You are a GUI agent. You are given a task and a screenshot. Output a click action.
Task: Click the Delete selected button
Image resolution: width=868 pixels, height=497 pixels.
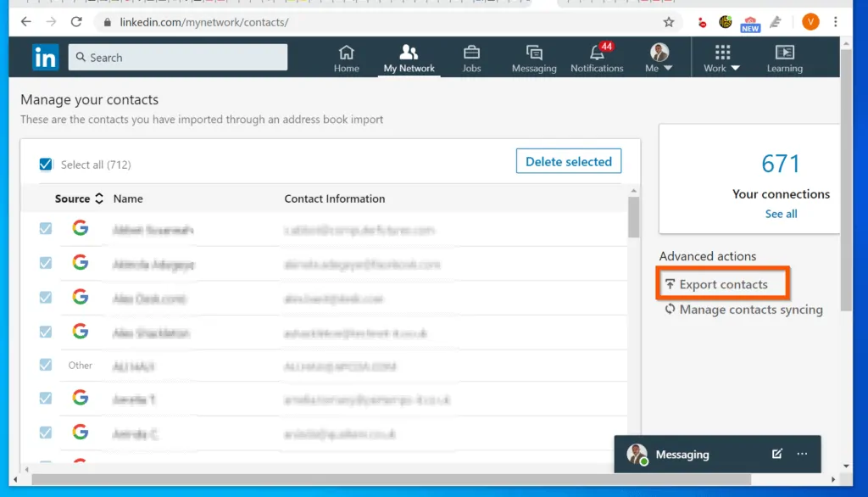tap(569, 161)
